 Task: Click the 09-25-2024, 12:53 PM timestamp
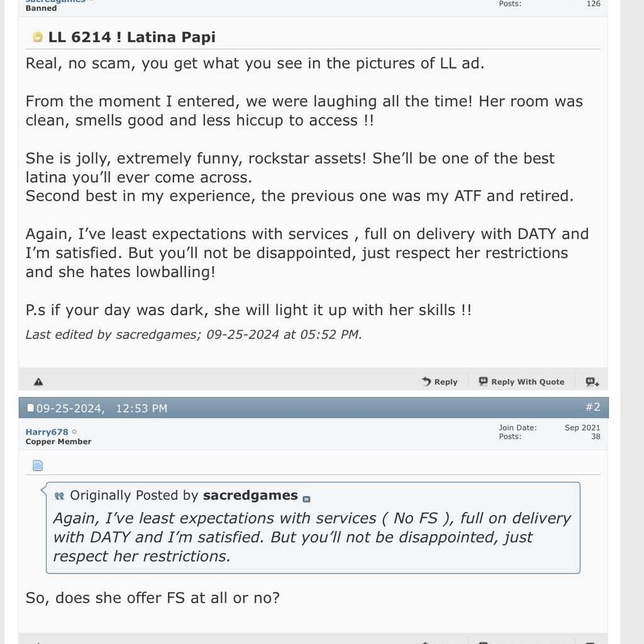pos(102,408)
